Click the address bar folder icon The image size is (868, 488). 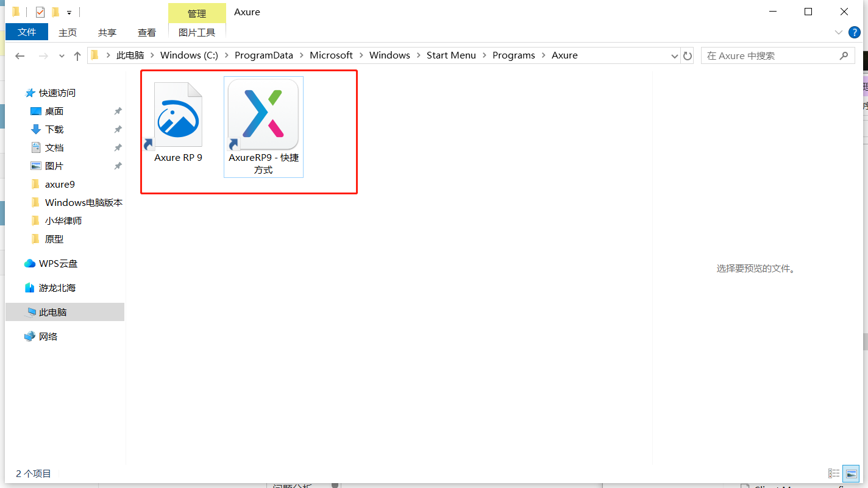[94, 55]
